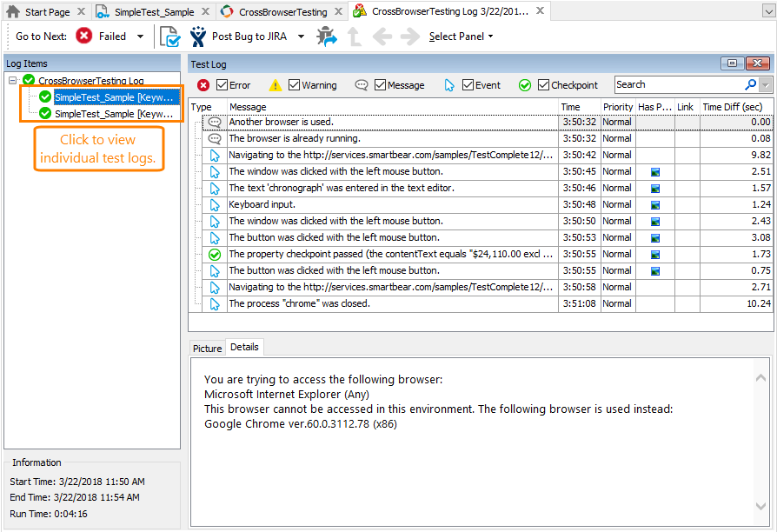Switch to the SimpleTest_Sample tab
Image resolution: width=777 pixels, height=532 pixels.
(154, 11)
